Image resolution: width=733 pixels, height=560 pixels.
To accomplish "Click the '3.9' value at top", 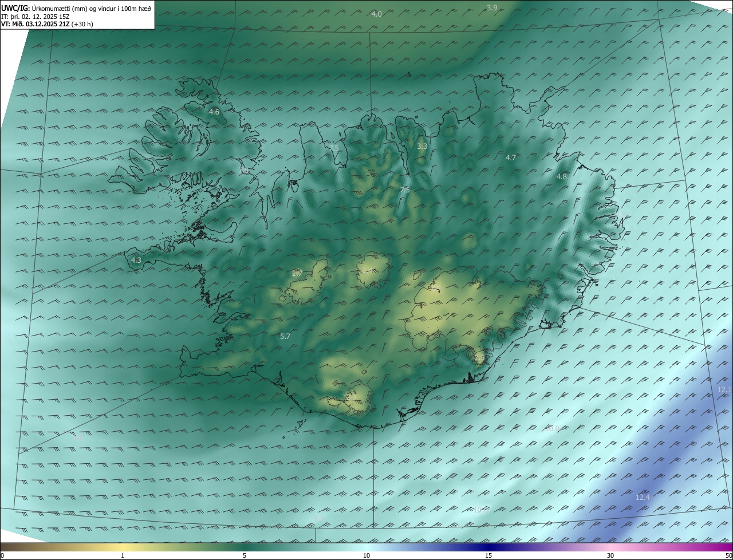I will click(x=492, y=7).
